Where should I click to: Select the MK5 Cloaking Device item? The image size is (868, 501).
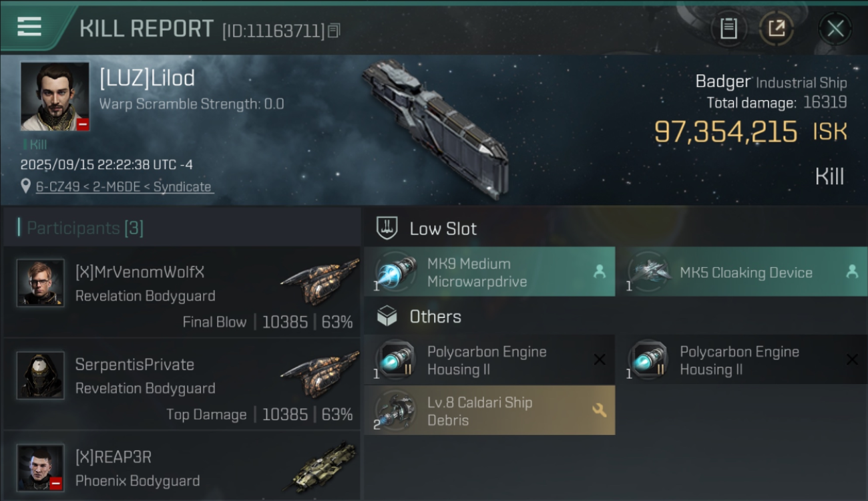(x=741, y=273)
